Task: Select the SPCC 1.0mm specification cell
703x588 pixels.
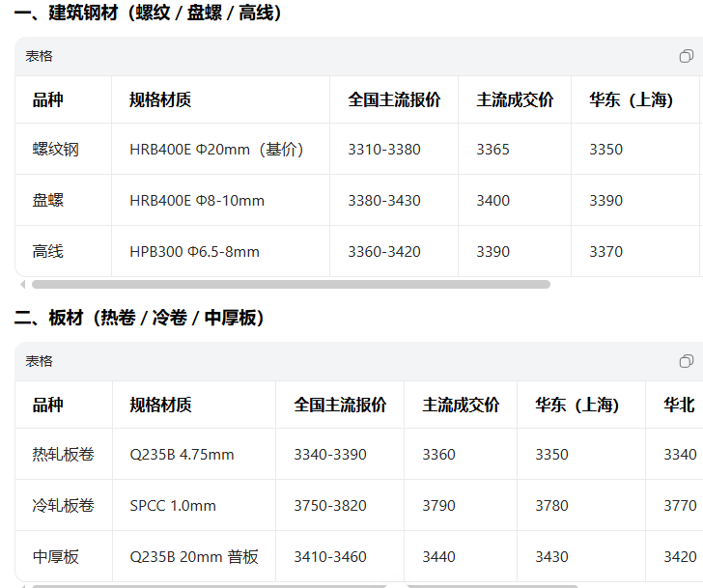Action: 173,506
